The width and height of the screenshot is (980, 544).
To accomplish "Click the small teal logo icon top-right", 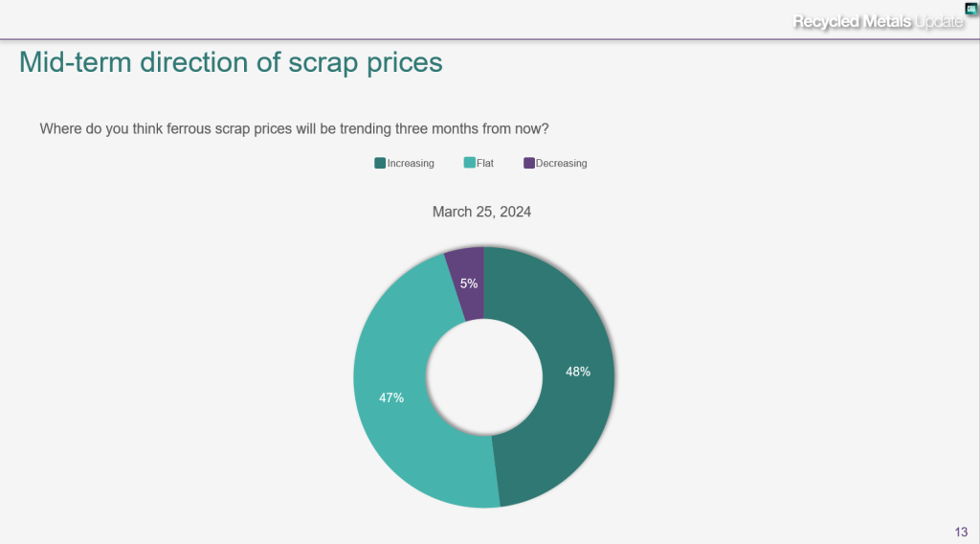I will pyautogui.click(x=971, y=10).
